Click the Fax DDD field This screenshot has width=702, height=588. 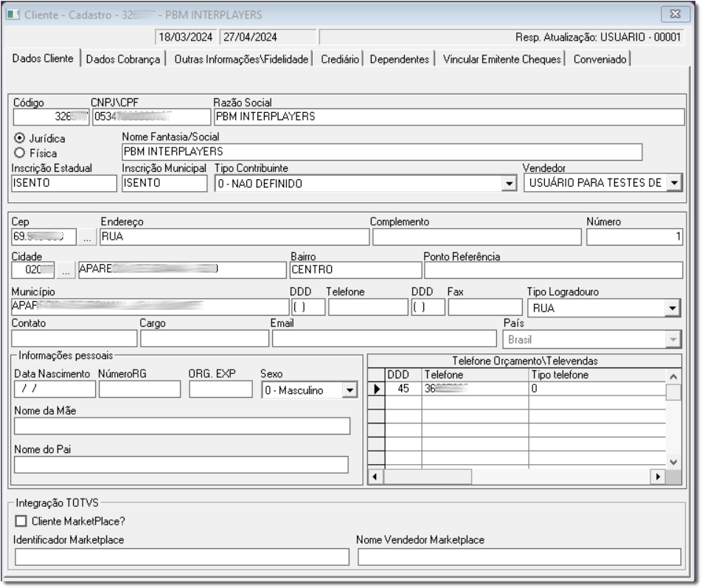pos(428,307)
